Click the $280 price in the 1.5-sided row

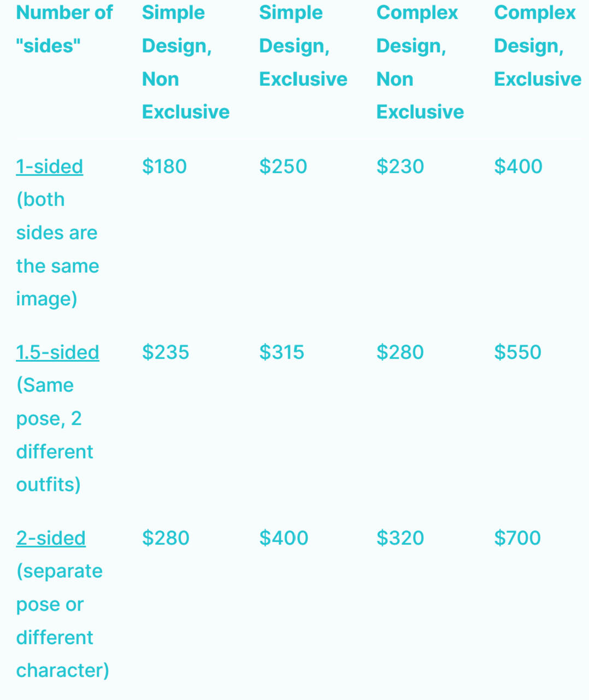(x=400, y=352)
